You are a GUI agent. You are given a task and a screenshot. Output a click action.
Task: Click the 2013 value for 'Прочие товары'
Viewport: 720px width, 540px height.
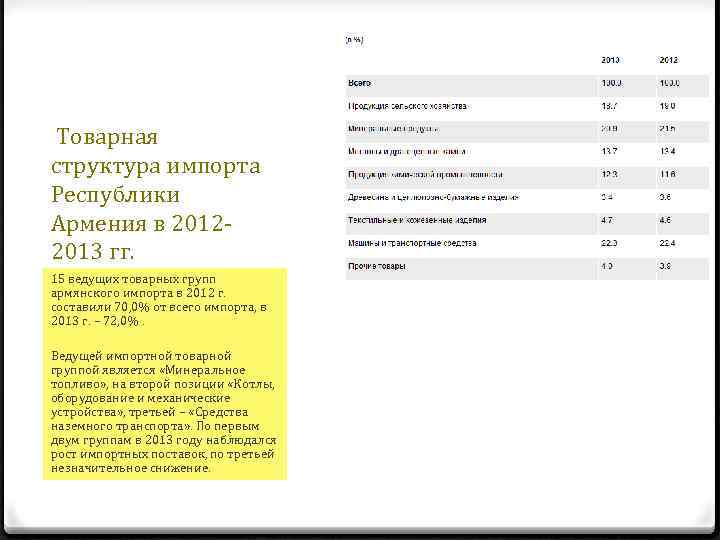point(607,266)
